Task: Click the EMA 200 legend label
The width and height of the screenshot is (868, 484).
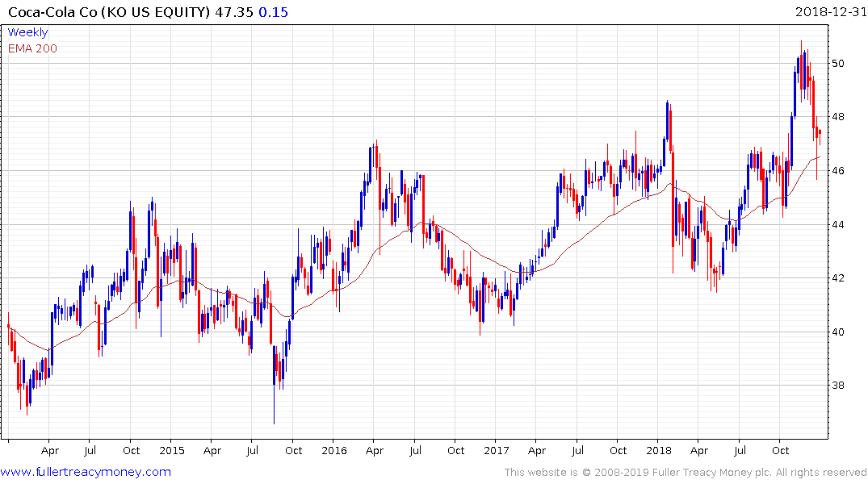Action: tap(32, 48)
